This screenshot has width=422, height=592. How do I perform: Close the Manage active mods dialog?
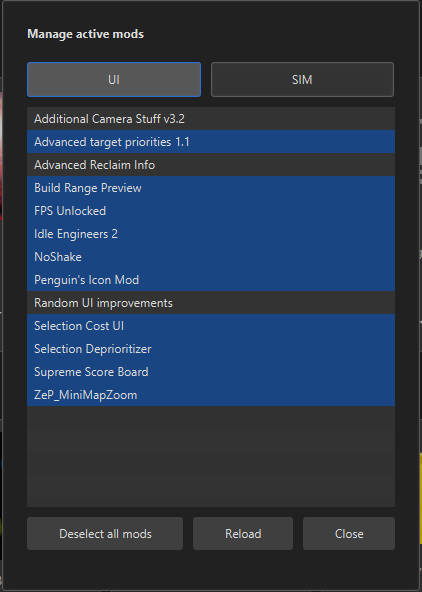[x=349, y=533]
